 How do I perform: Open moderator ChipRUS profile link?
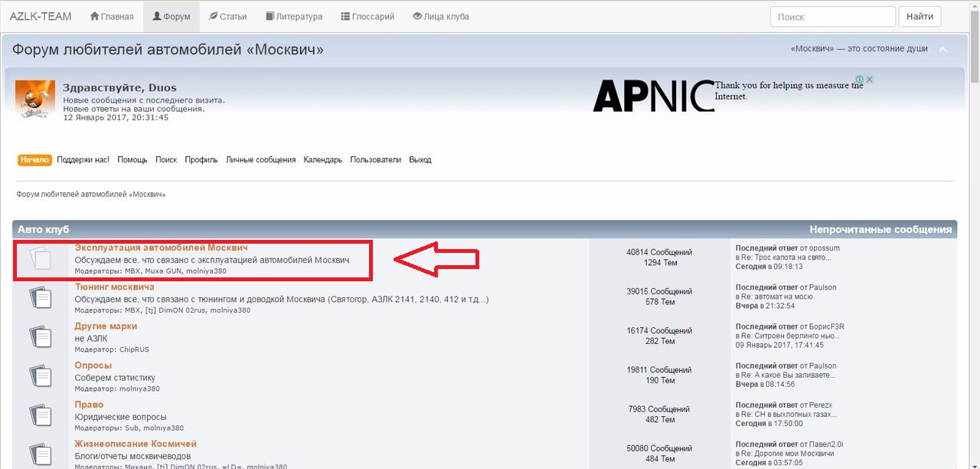point(134,349)
